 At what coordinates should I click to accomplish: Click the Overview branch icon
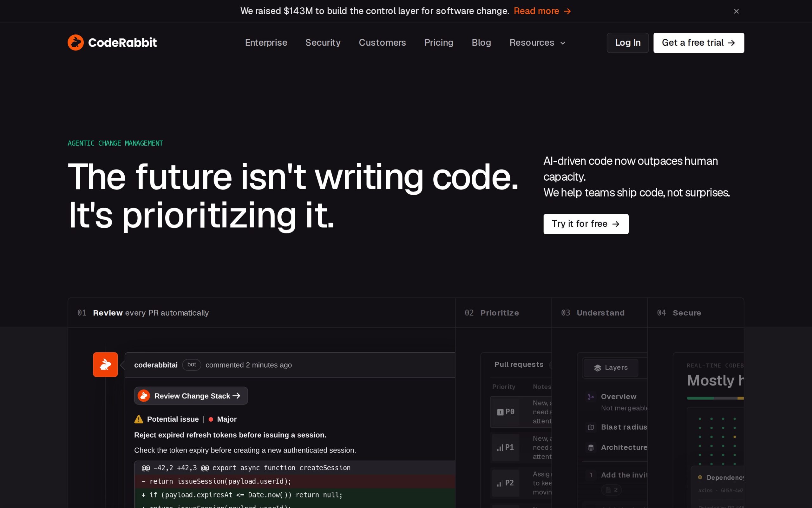point(591,397)
